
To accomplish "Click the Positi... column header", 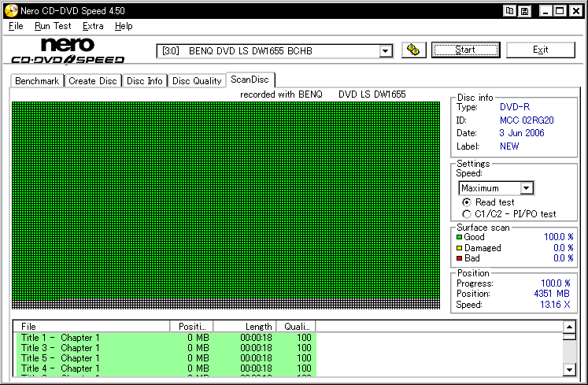I will pyautogui.click(x=191, y=327).
